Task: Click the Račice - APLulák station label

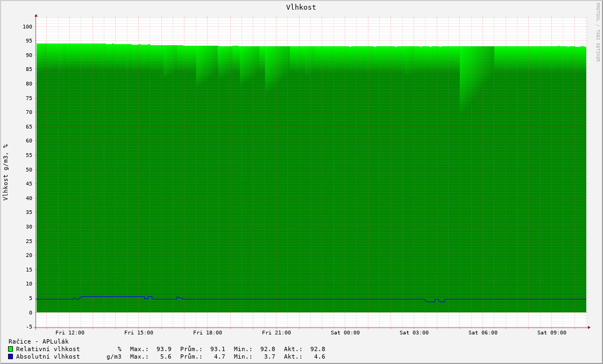Action: (39, 341)
